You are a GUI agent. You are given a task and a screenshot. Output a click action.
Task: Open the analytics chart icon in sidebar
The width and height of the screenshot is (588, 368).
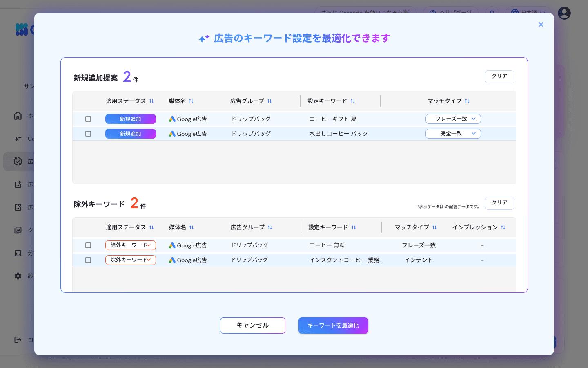pos(18,253)
